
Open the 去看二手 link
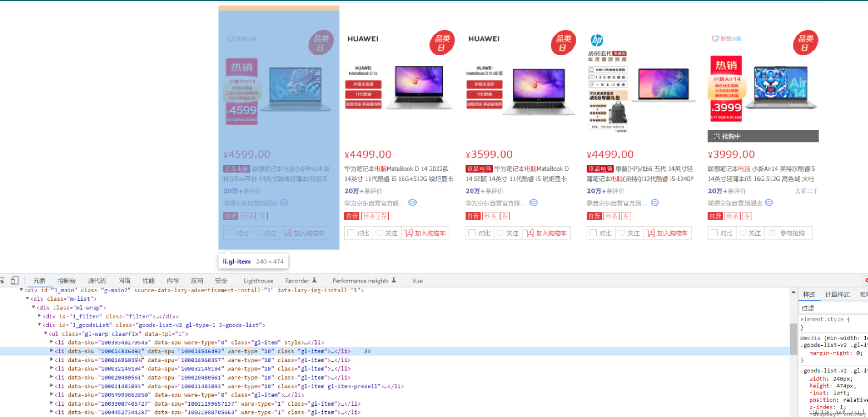(x=807, y=191)
